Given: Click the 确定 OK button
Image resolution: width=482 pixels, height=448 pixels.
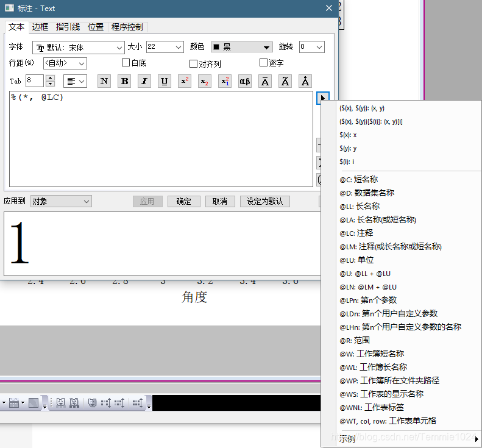Looking at the screenshot, I should 184,201.
